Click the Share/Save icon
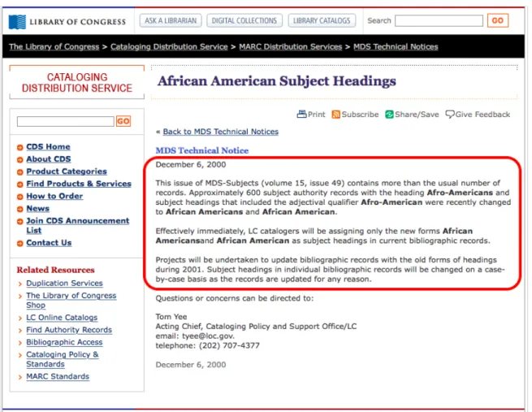 pos(389,115)
